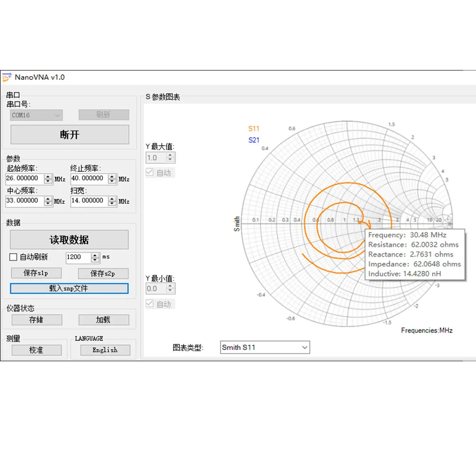Viewport: 476px width, 476px height.
Task: Increase stop frequency with up arrow
Action: point(112,177)
